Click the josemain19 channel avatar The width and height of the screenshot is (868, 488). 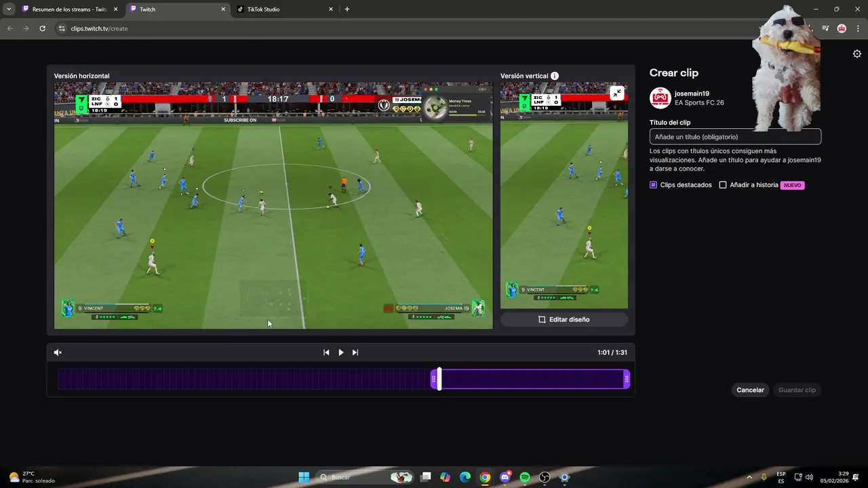pyautogui.click(x=660, y=98)
